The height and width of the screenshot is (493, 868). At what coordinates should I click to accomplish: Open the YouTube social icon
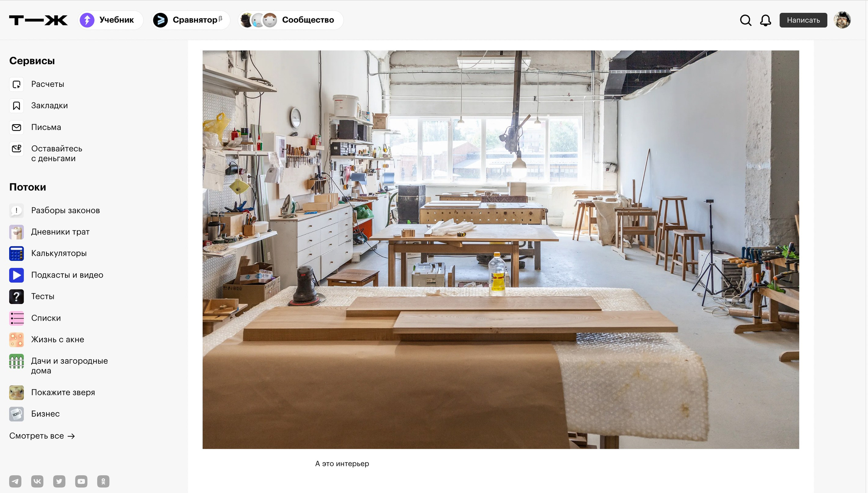pos(81,481)
